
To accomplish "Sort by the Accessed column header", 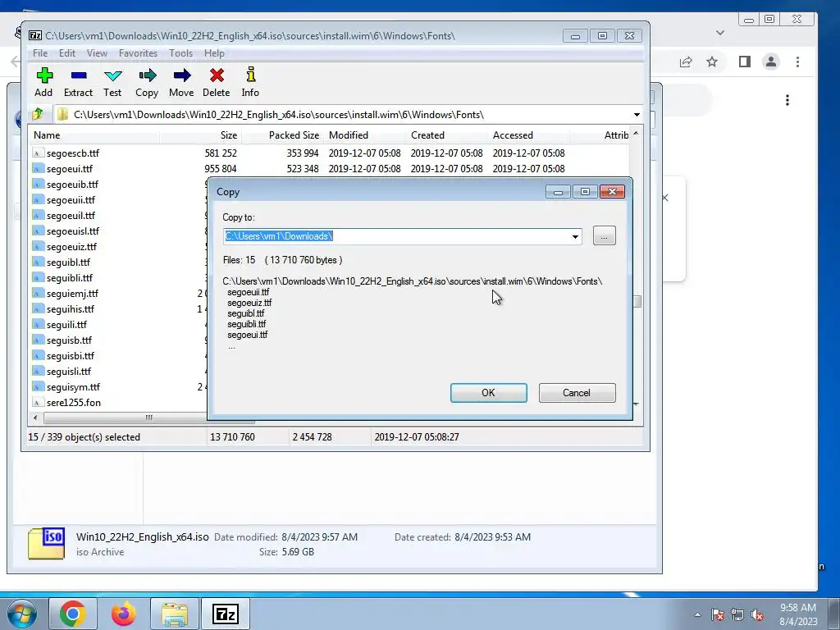I will [529, 135].
